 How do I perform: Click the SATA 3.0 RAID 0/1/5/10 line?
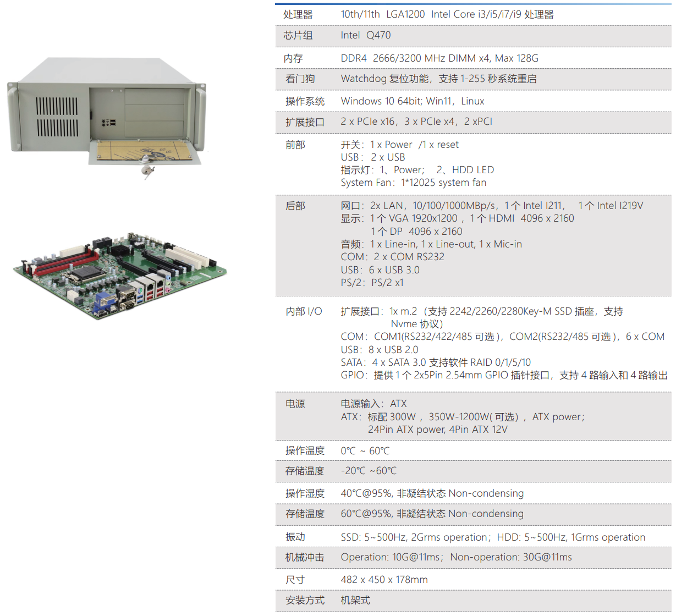(x=436, y=362)
